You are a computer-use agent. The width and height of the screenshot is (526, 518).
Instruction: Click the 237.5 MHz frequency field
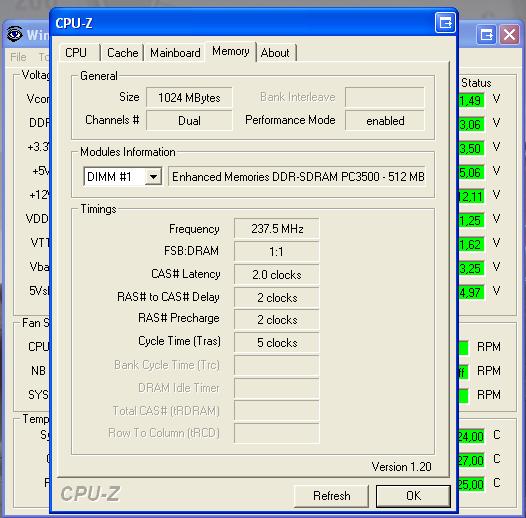277,229
